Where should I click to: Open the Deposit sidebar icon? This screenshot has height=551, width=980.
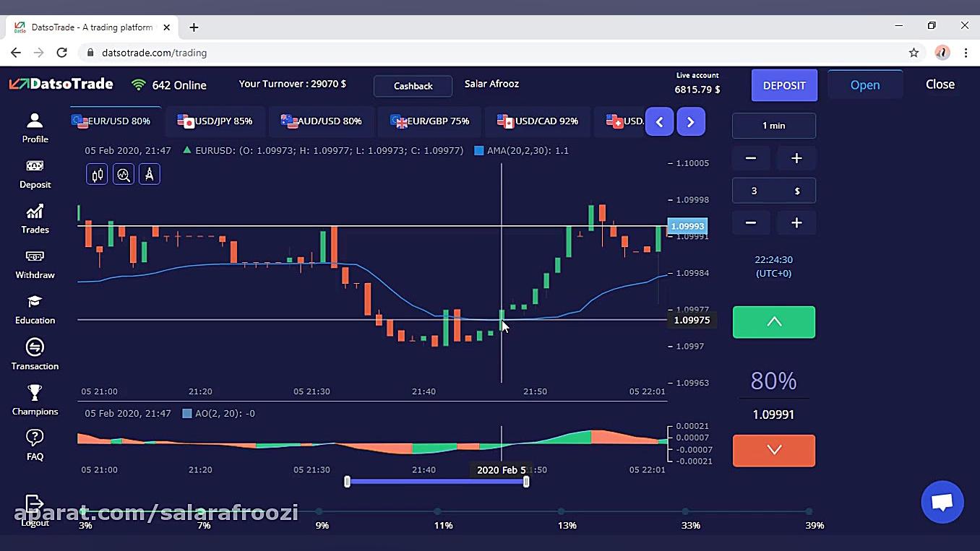point(35,166)
